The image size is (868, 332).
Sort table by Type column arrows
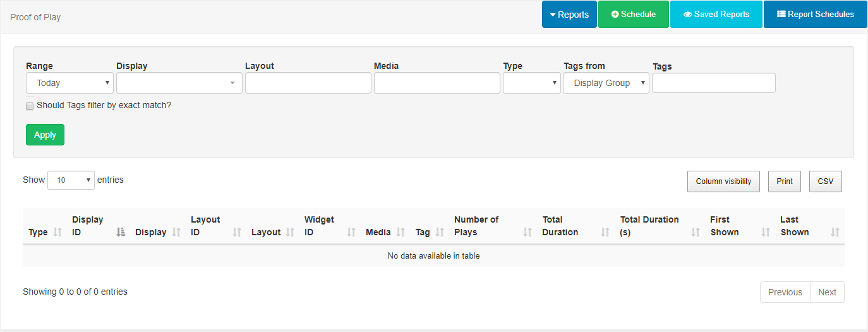pyautogui.click(x=57, y=232)
